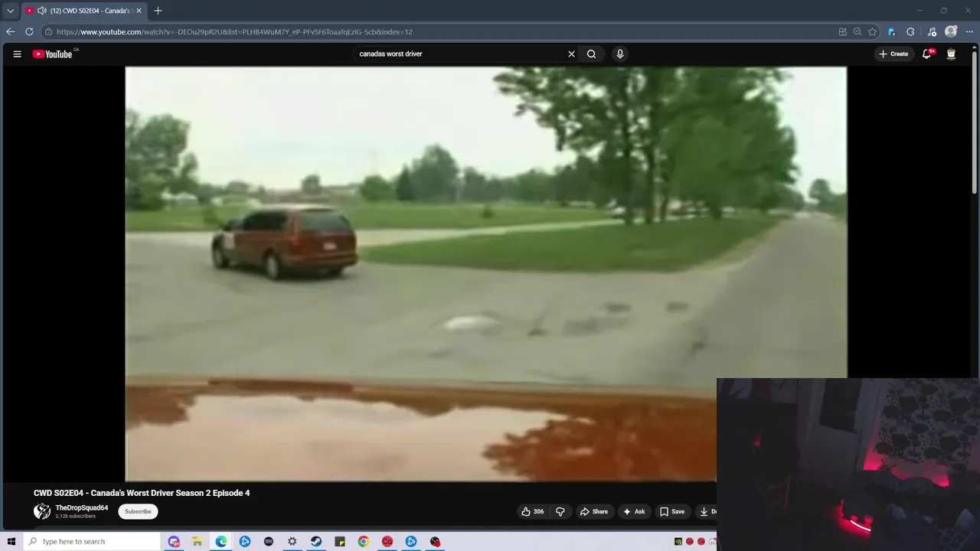The width and height of the screenshot is (980, 551).
Task: Share the CWD S02E04 video
Action: coord(594,511)
